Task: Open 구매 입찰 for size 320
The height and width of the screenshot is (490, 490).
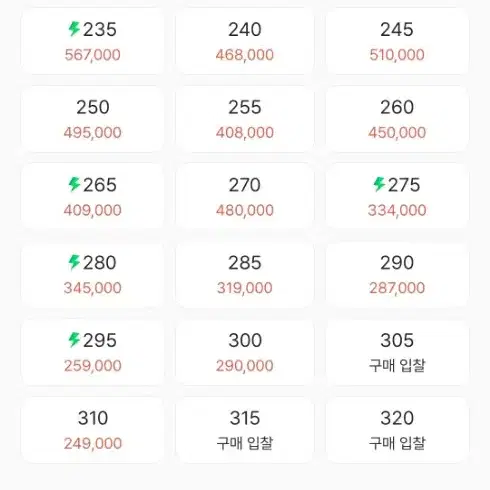Action: coord(397,443)
